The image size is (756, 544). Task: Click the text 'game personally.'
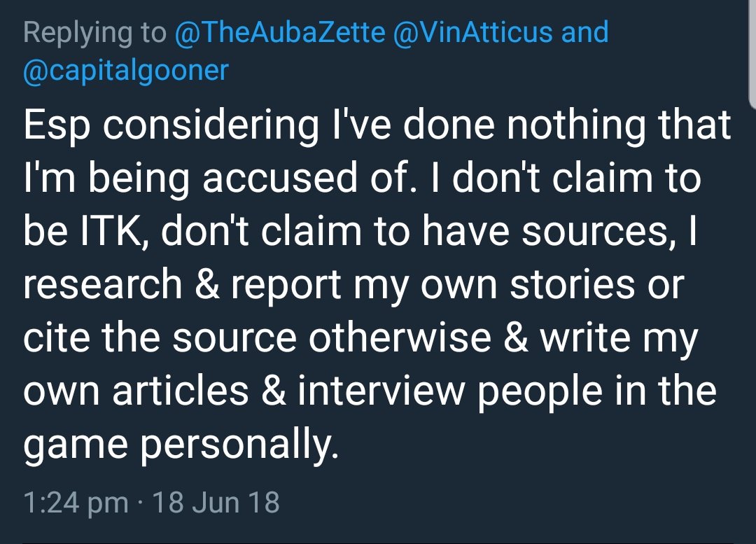point(181,445)
